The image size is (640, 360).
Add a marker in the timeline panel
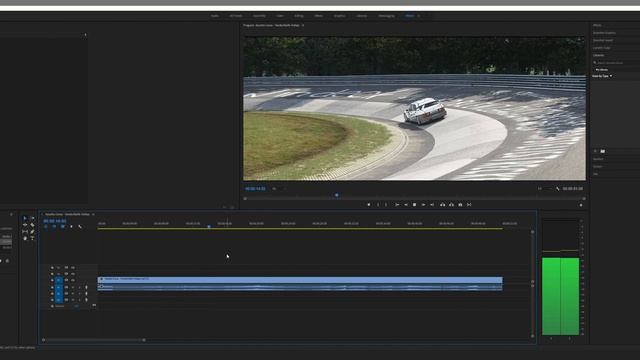[x=71, y=227]
